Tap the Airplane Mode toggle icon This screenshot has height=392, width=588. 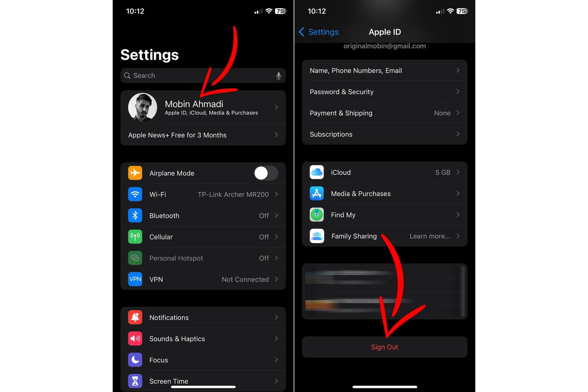[x=264, y=173]
